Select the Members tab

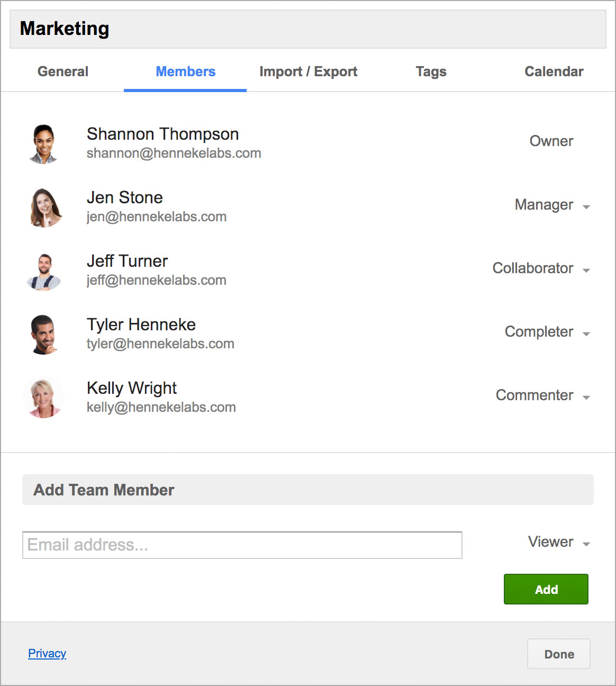click(x=185, y=72)
